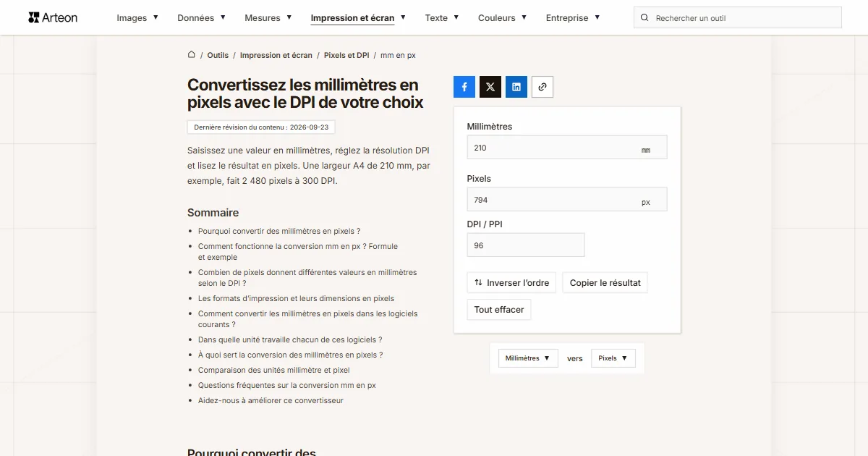Copy the page link icon
The image size is (868, 456).
pyautogui.click(x=542, y=87)
